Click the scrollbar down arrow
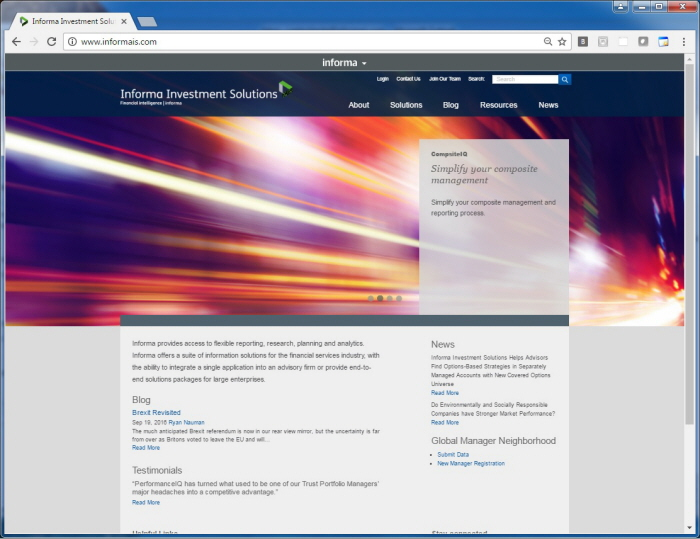The height and width of the screenshot is (539, 700). coord(689,528)
